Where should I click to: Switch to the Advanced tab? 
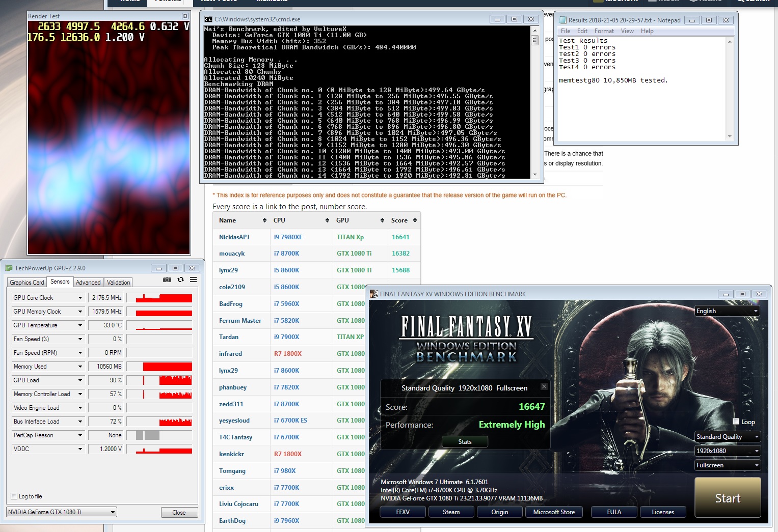click(x=88, y=283)
